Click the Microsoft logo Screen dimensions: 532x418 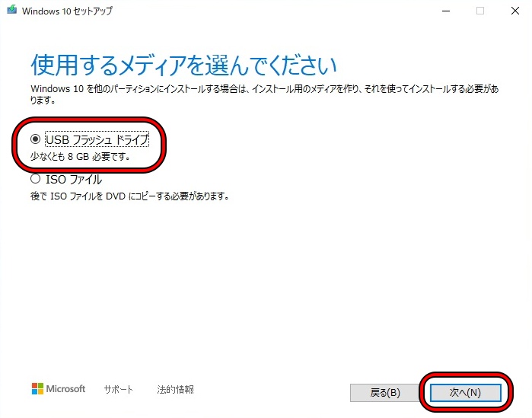click(x=59, y=389)
